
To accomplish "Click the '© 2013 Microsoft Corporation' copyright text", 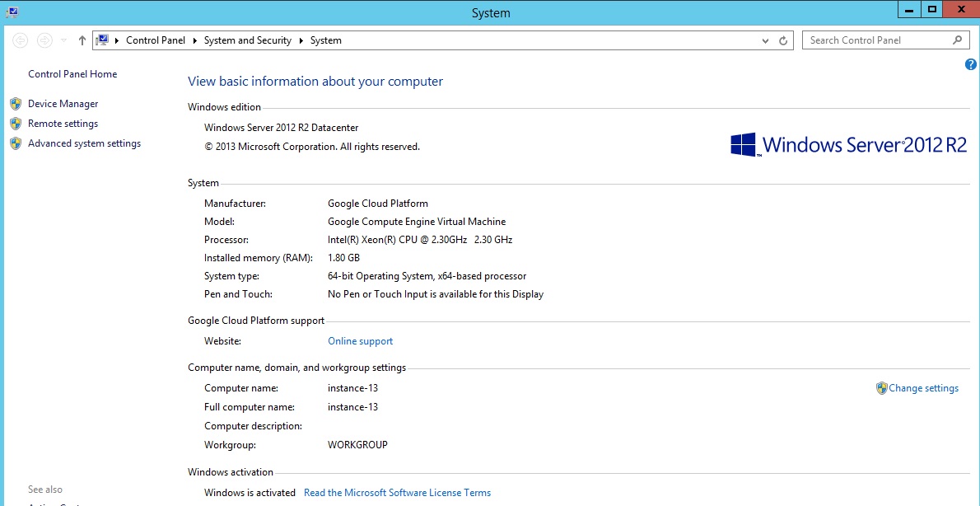I will coord(312,147).
